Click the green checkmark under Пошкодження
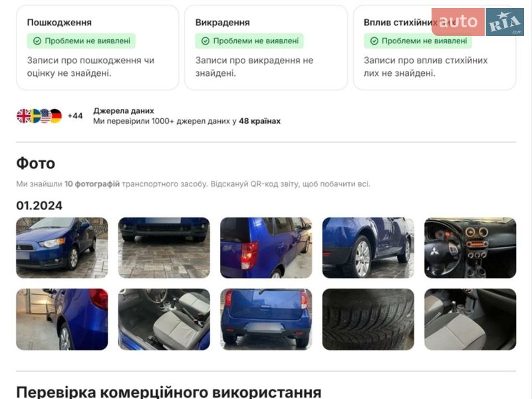 pyautogui.click(x=37, y=41)
